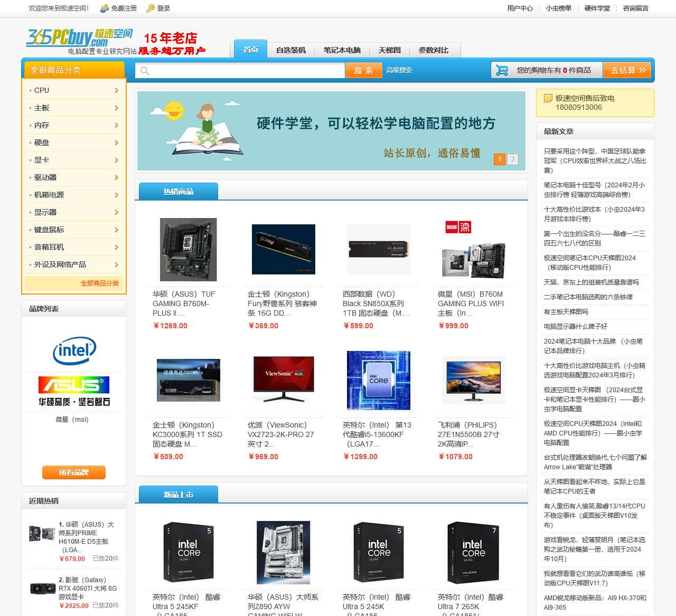676x616 pixels.
Task: Show banner slide 1
Action: (500, 159)
